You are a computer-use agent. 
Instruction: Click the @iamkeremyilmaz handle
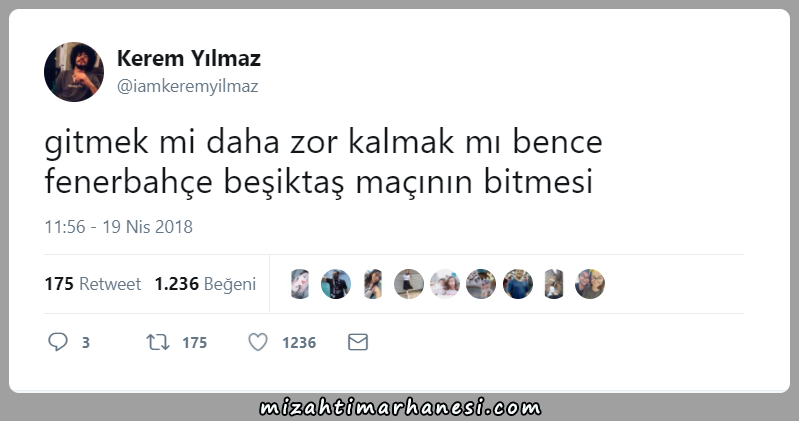pos(188,86)
